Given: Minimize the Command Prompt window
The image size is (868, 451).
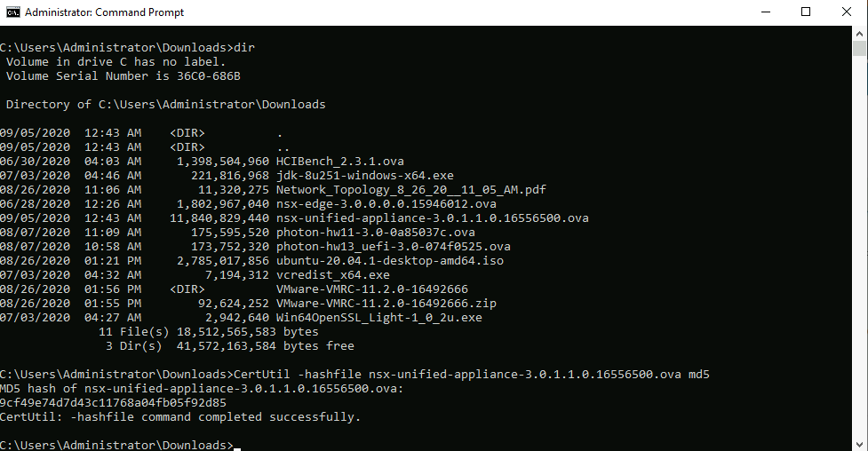Looking at the screenshot, I should click(765, 12).
